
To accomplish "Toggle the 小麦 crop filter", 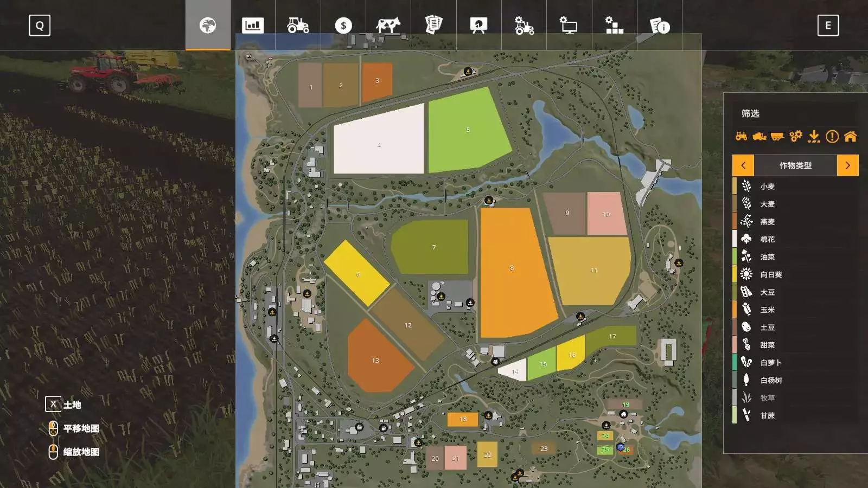I will (x=795, y=186).
